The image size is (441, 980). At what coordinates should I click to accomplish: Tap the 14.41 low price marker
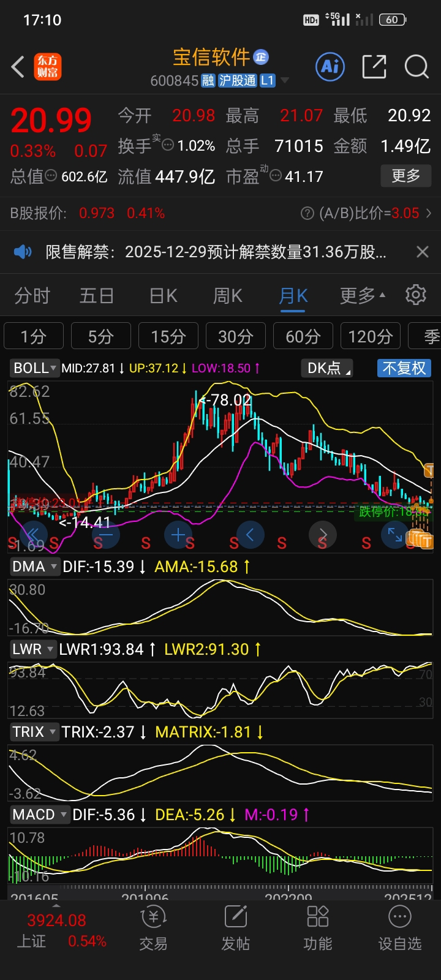(x=85, y=522)
